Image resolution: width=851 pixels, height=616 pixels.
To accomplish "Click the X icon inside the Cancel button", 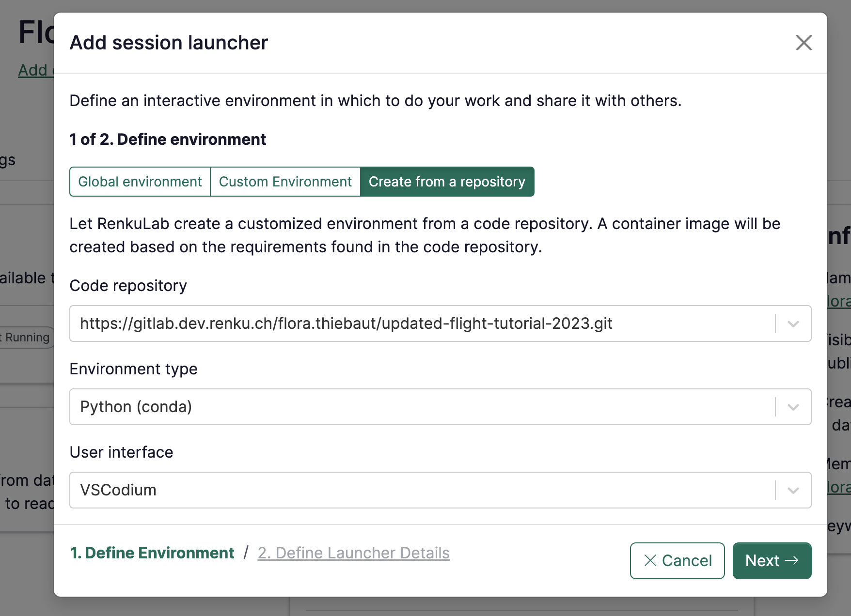I will click(650, 560).
